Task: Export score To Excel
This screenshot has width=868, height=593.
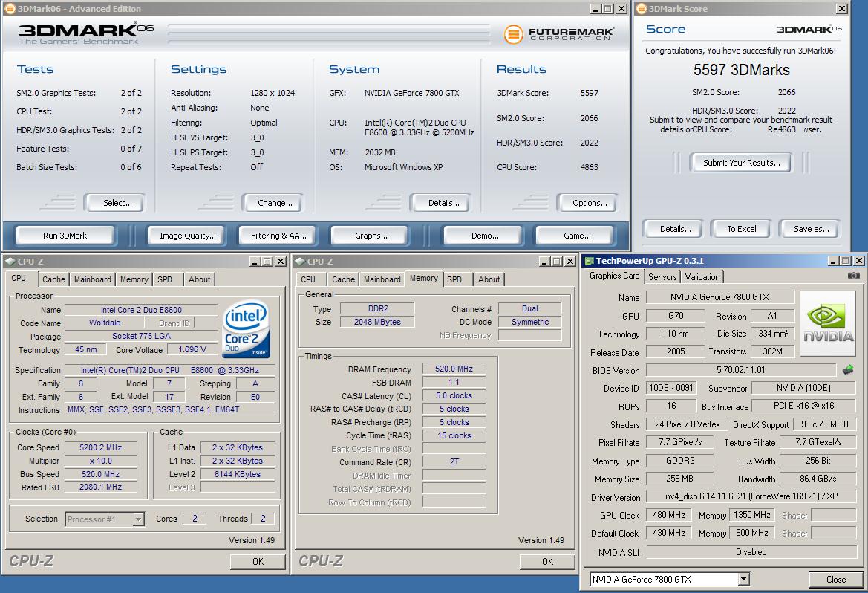Action: point(741,229)
